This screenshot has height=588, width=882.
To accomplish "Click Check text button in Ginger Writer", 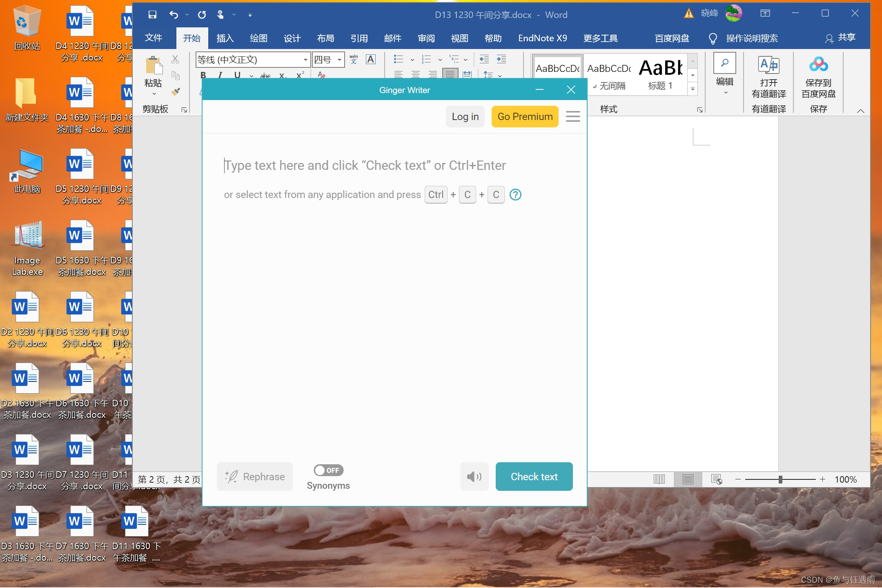I will point(534,477).
